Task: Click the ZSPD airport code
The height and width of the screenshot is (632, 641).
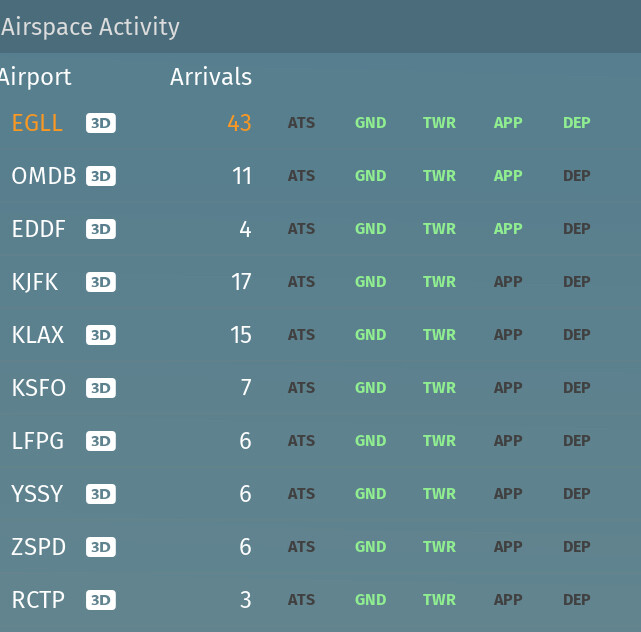Action: click(39, 547)
